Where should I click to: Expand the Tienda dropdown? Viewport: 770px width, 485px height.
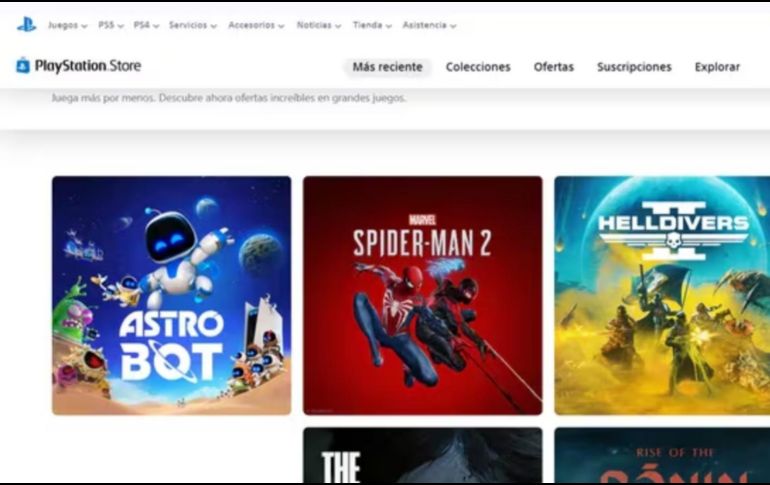372,25
